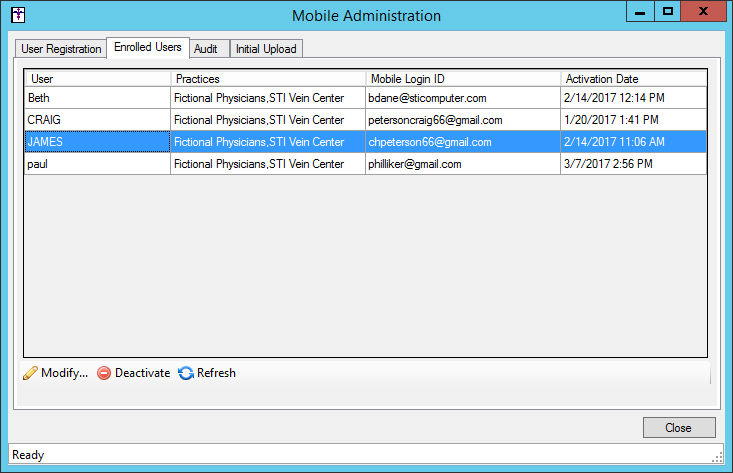Click the Mobile Login ID column header
Image resolution: width=733 pixels, height=473 pixels.
462,79
